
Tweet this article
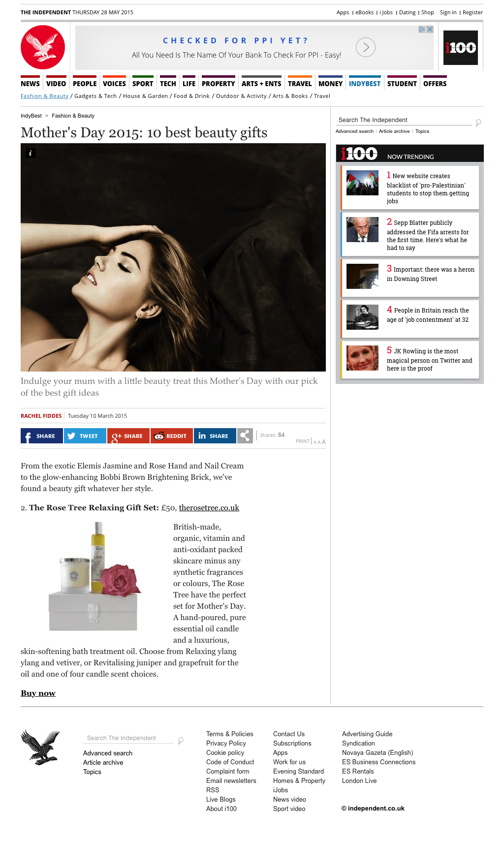click(85, 436)
